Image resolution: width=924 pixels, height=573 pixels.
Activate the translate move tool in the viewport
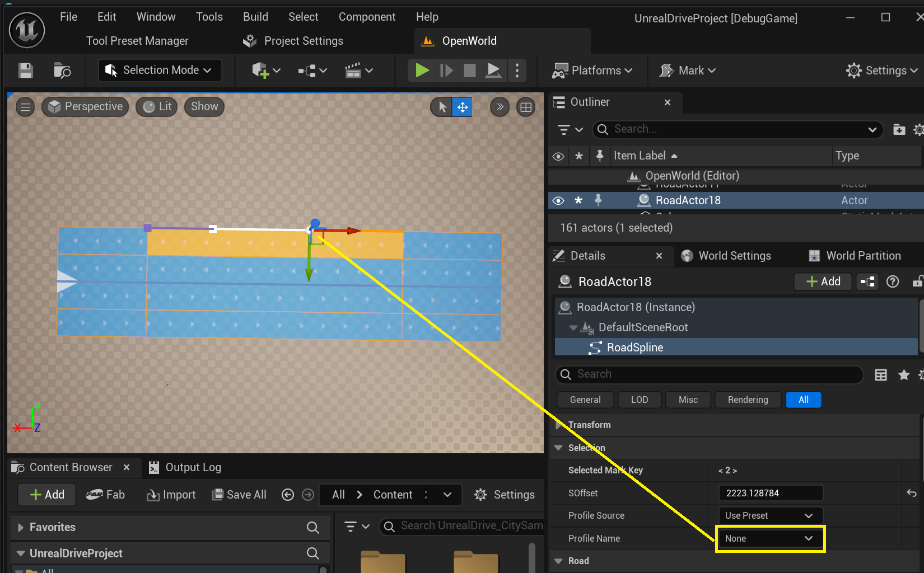[x=463, y=107]
